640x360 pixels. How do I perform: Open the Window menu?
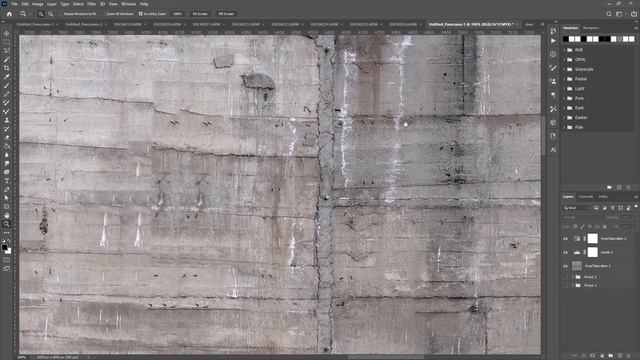pyautogui.click(x=129, y=4)
